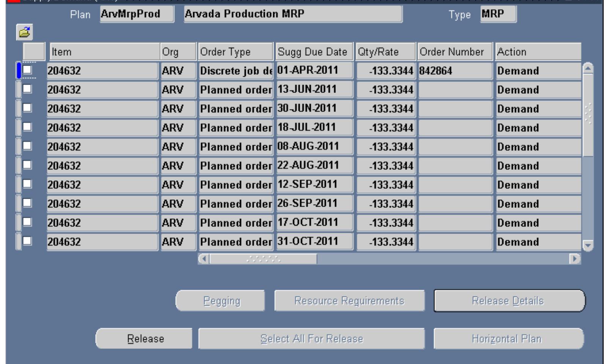Select the Sugg Due Date 22-AUG-2011 cell
The width and height of the screenshot is (612, 364).
[x=314, y=165]
